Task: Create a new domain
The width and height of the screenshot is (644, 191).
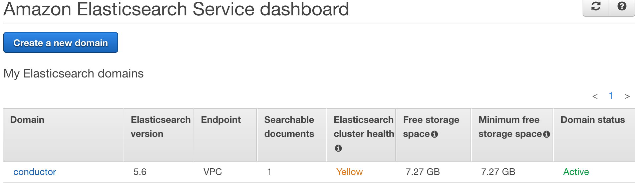Action: point(61,42)
